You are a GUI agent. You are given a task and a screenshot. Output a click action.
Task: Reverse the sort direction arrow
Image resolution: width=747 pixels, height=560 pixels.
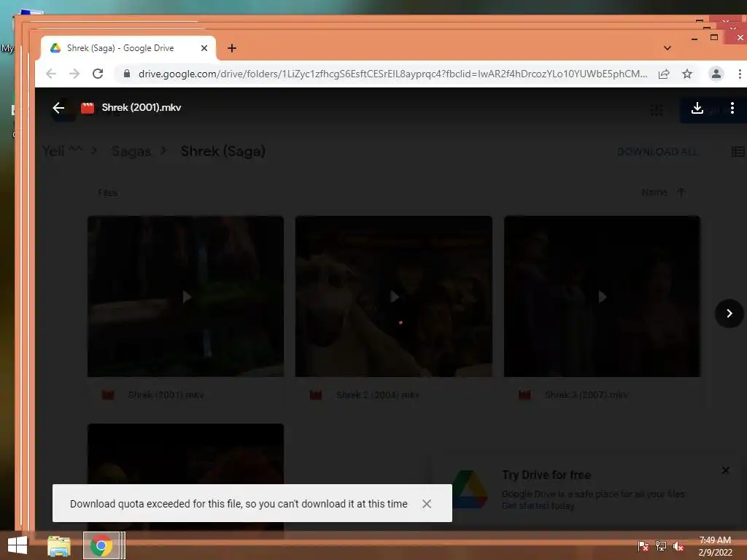681,192
